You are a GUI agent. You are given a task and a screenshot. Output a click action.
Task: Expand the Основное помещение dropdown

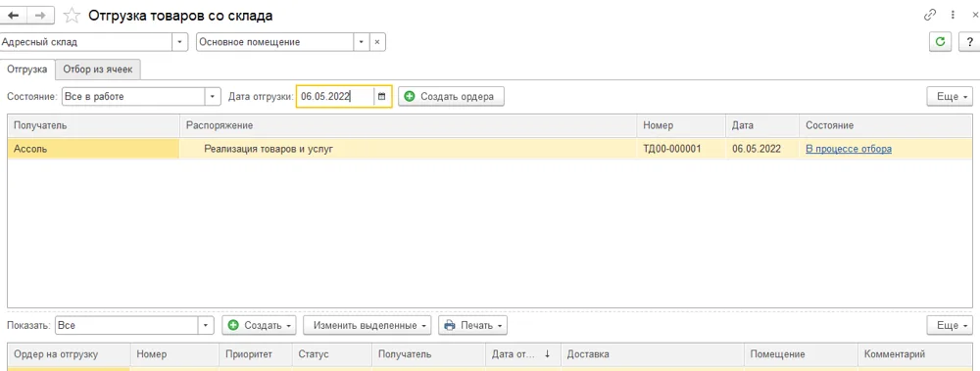(x=362, y=42)
